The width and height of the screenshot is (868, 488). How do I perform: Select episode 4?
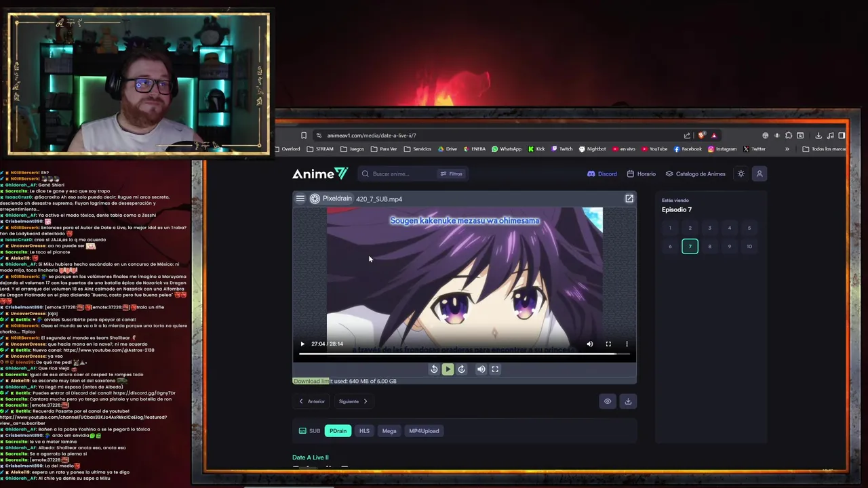point(730,228)
